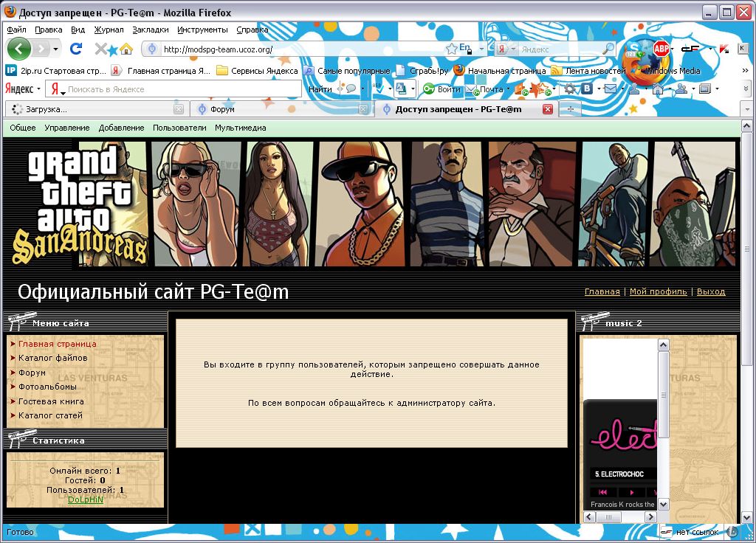This screenshot has width=756, height=543.
Task: Expand Yandex bar overflow chevron at right
Action: point(746,89)
